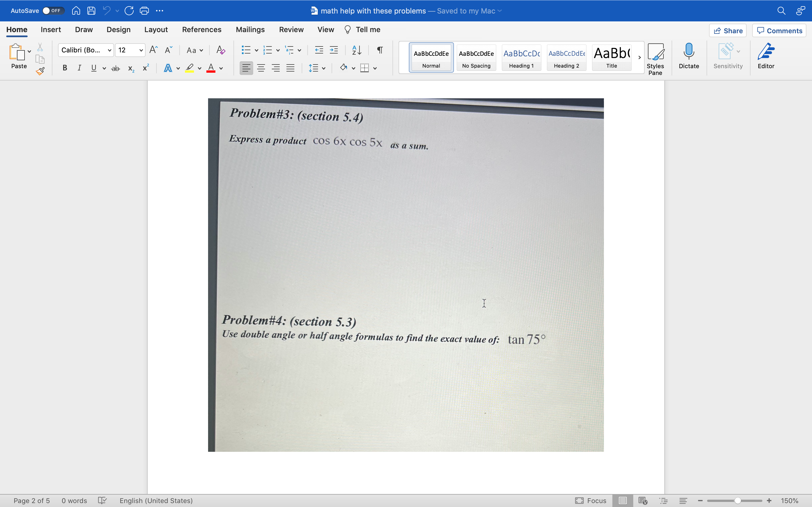This screenshot has height=507, width=812.
Task: Toggle bold formatting
Action: tap(64, 68)
